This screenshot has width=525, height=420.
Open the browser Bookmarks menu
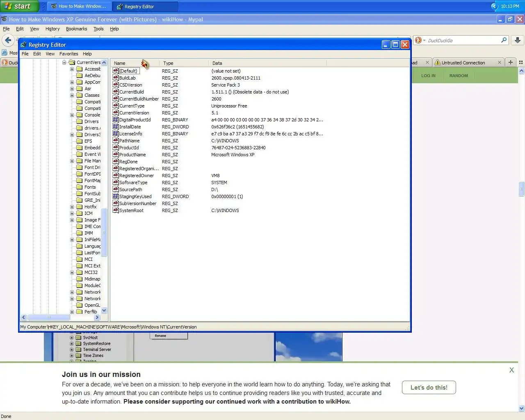76,29
